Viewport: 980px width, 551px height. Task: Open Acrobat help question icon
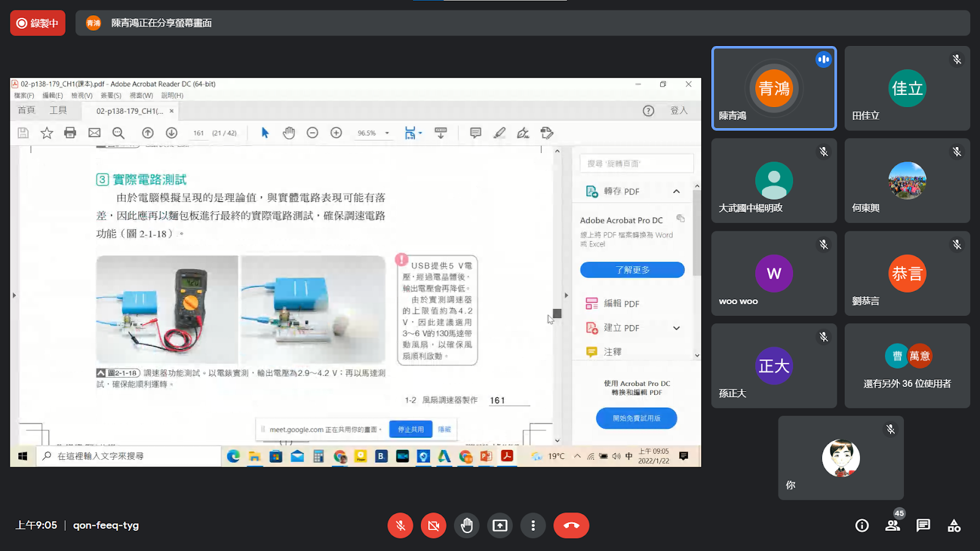tap(648, 111)
